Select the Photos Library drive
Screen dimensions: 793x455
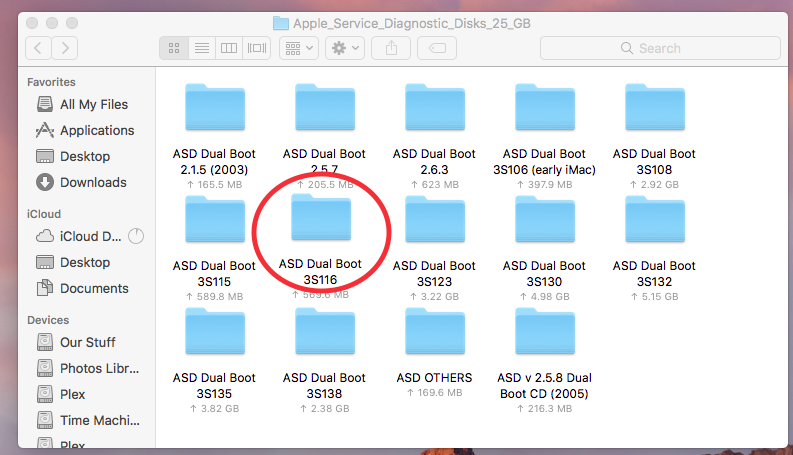(x=88, y=369)
